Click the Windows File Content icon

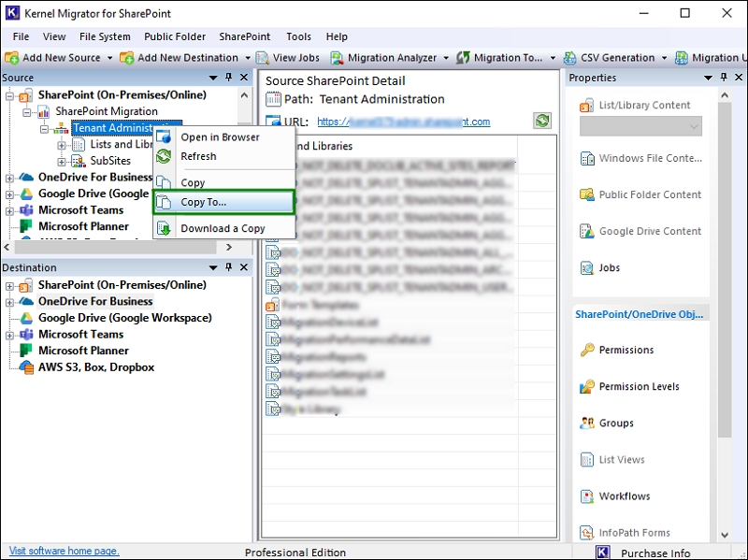tap(587, 158)
